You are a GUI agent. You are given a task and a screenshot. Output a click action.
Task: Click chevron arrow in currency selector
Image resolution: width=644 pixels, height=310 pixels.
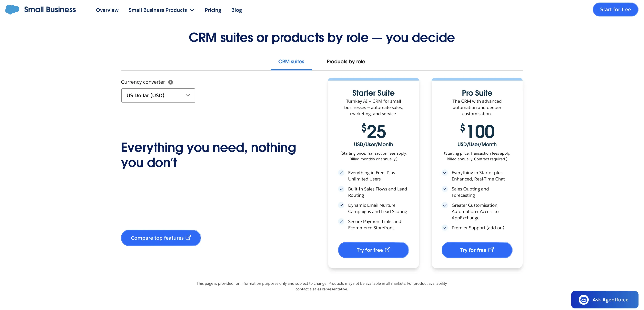[x=188, y=95]
